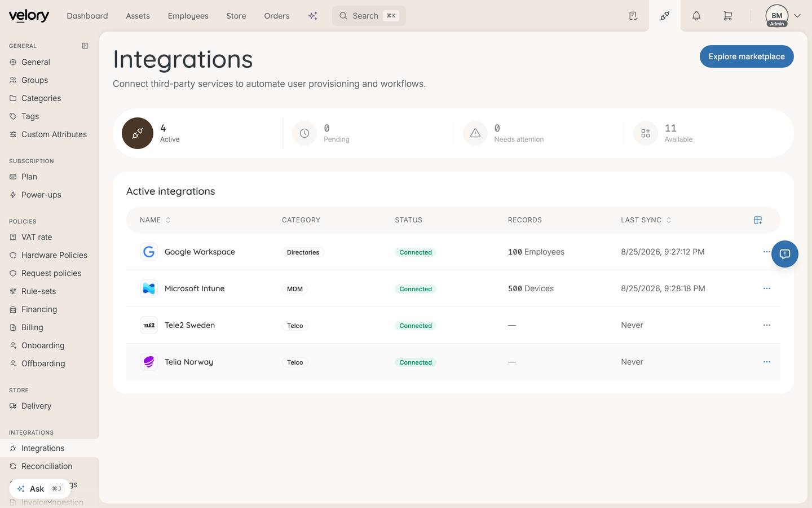
Task: Open the notifications bell
Action: tap(696, 16)
